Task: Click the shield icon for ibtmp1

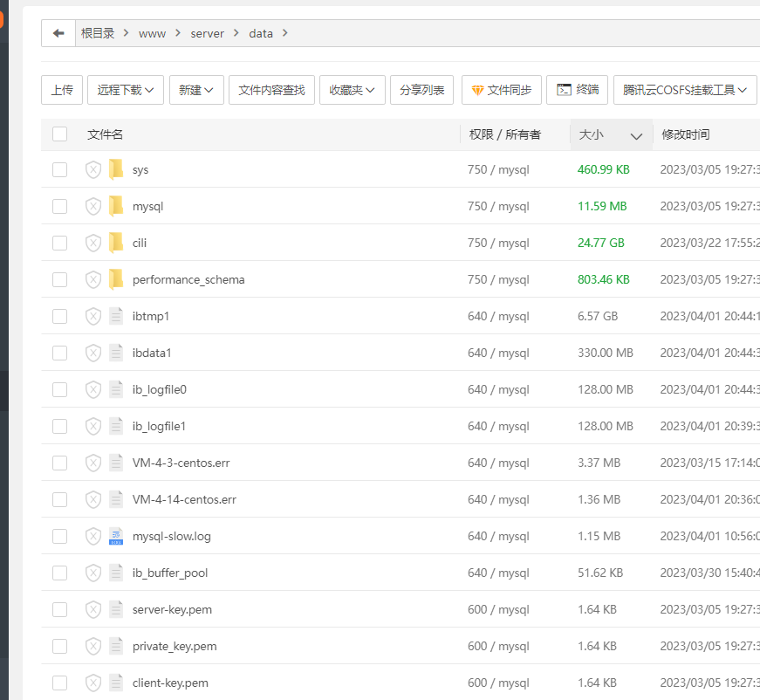Action: click(x=93, y=317)
